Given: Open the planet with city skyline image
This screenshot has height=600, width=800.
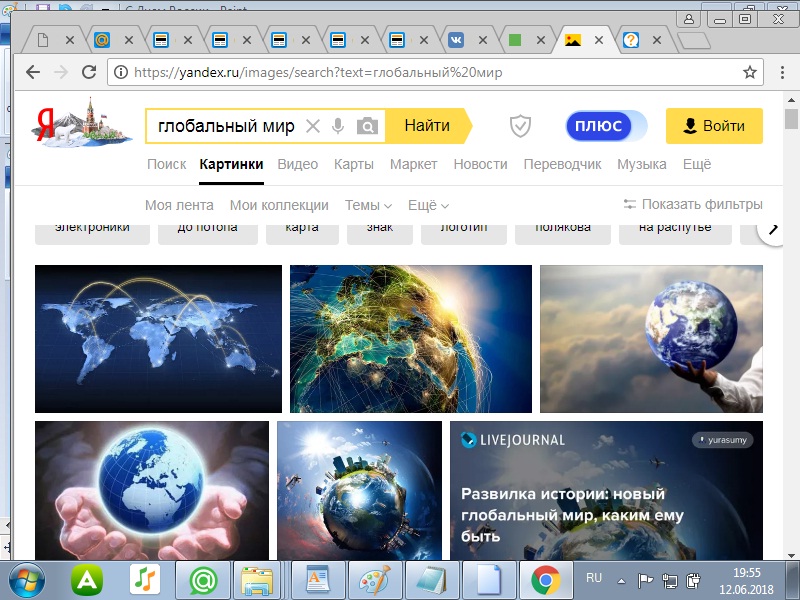Looking at the screenshot, I should pos(359,490).
